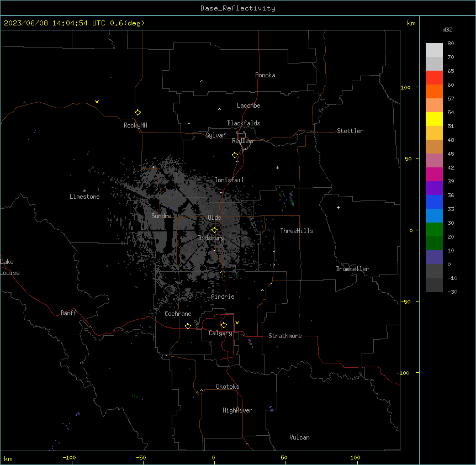Click the Strathmore town label
The height and width of the screenshot is (465, 476).
[285, 336]
